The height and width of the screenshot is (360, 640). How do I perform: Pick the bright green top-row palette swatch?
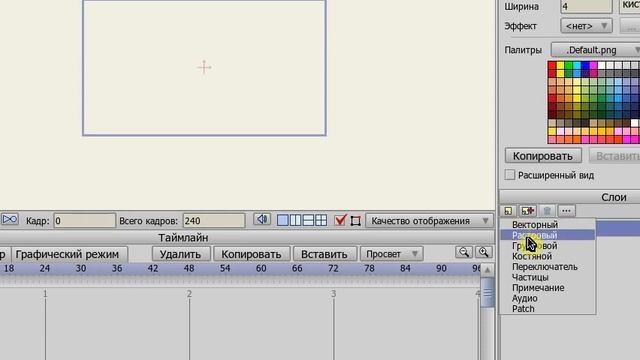[569, 66]
